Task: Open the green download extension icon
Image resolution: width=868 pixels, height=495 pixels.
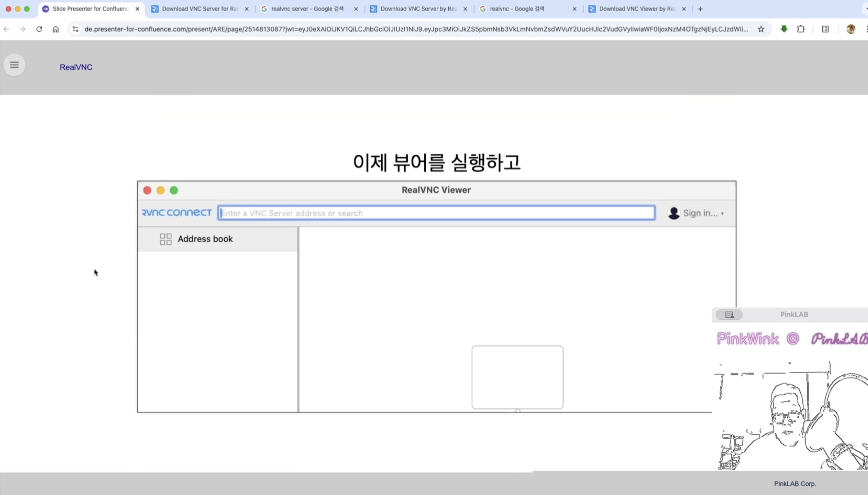Action: click(x=784, y=29)
